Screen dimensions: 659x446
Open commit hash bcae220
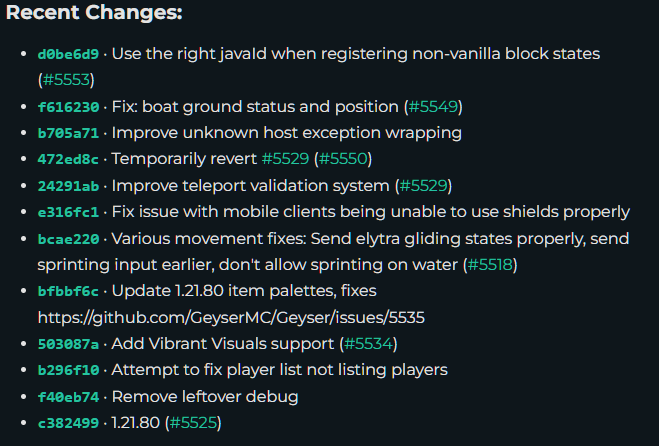[68, 239]
